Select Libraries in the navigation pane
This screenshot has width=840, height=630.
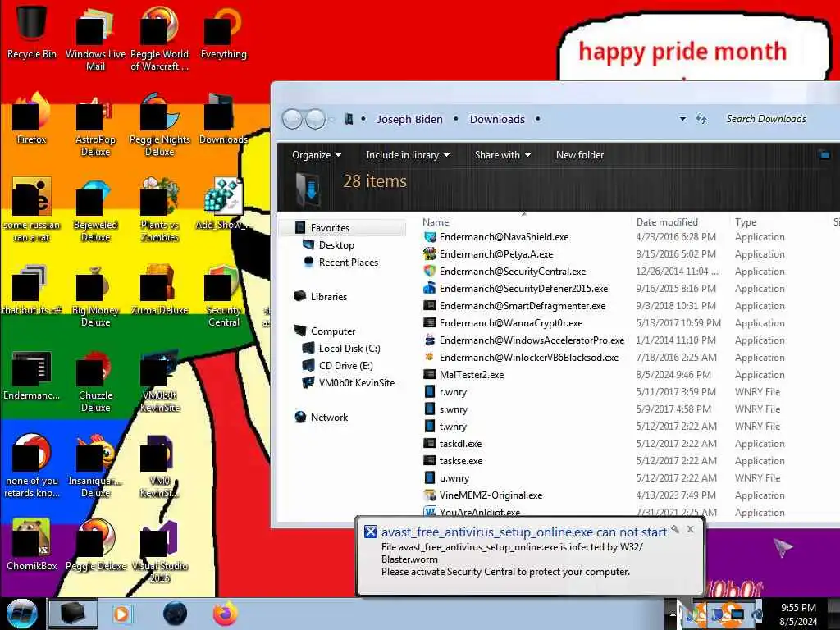click(328, 297)
